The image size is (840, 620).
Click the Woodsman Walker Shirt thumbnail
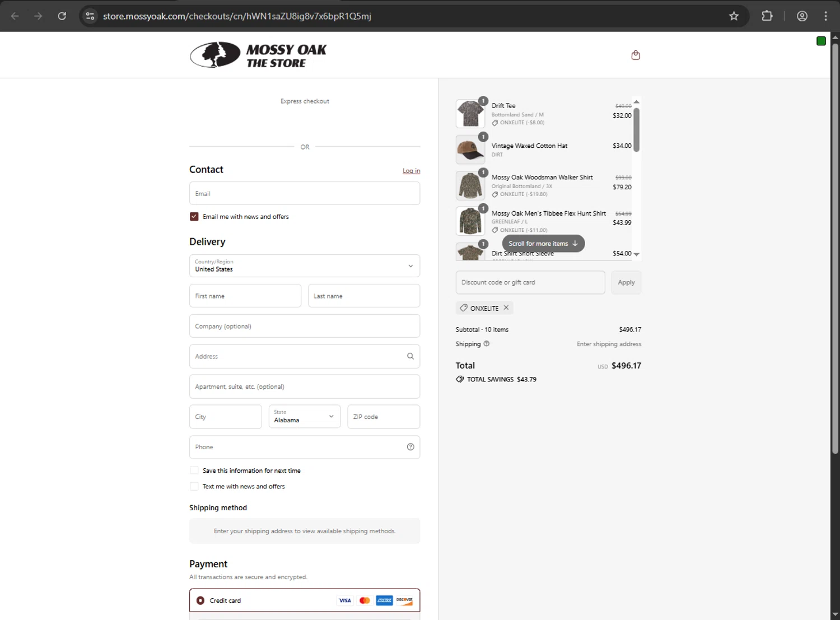pyautogui.click(x=470, y=185)
